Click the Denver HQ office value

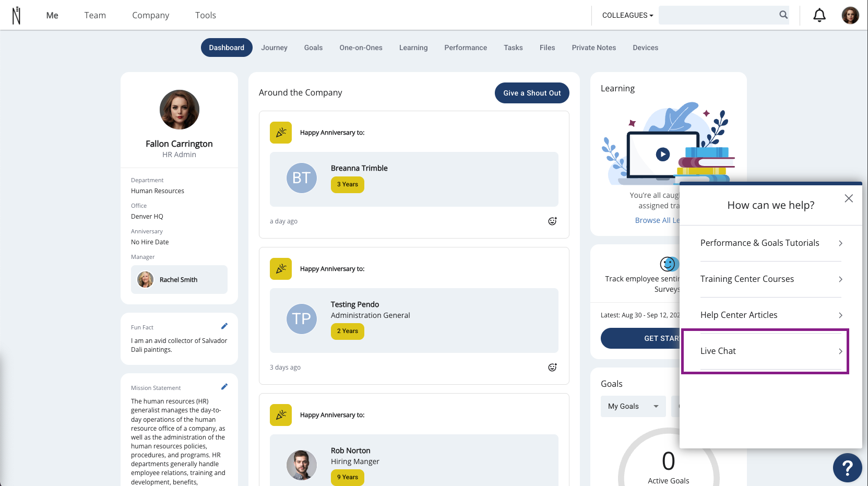pos(147,217)
